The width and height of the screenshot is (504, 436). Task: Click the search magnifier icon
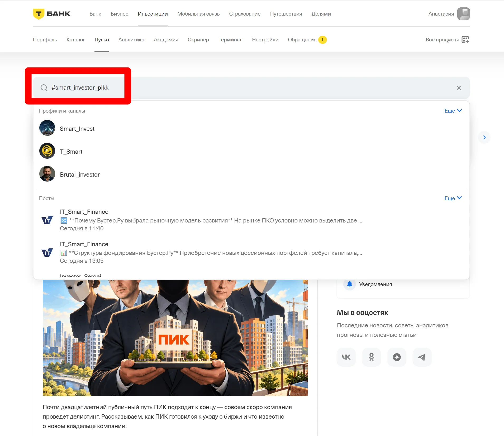pos(44,88)
